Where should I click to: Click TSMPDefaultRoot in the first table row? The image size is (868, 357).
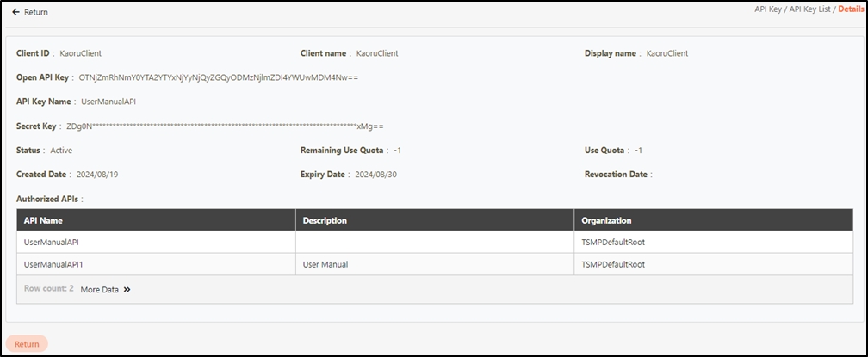pyautogui.click(x=613, y=243)
